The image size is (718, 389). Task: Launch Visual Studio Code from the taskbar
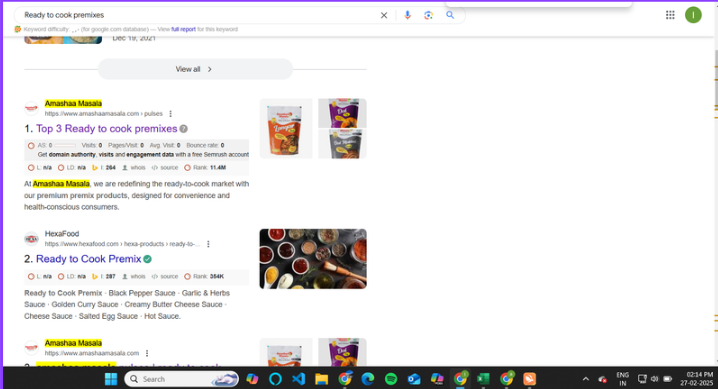tap(299, 379)
